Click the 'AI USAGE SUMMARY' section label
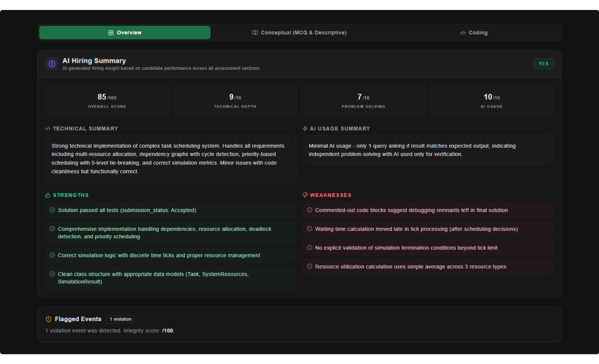This screenshot has width=599, height=364. click(x=340, y=129)
